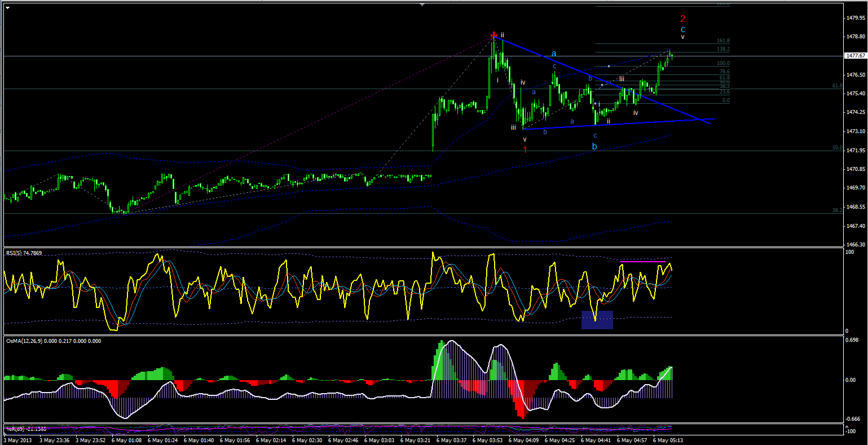The height and width of the screenshot is (445, 868).
Task: Click the "3 May 23:36" time axis label
Action: 56,440
